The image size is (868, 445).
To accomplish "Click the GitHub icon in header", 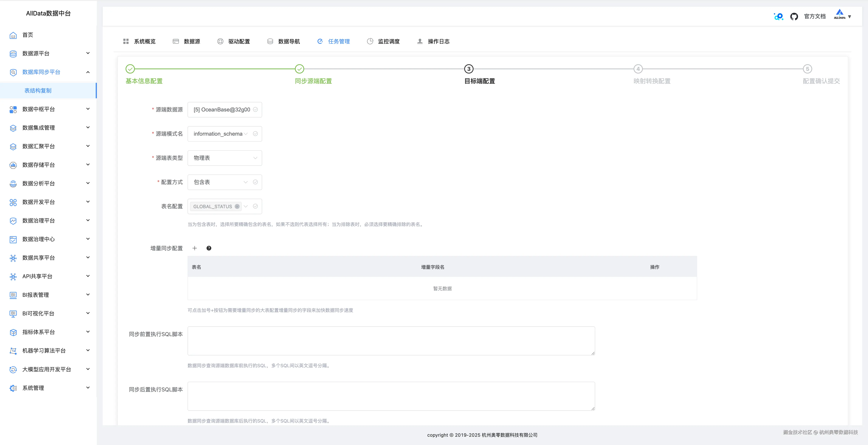I will click(794, 16).
